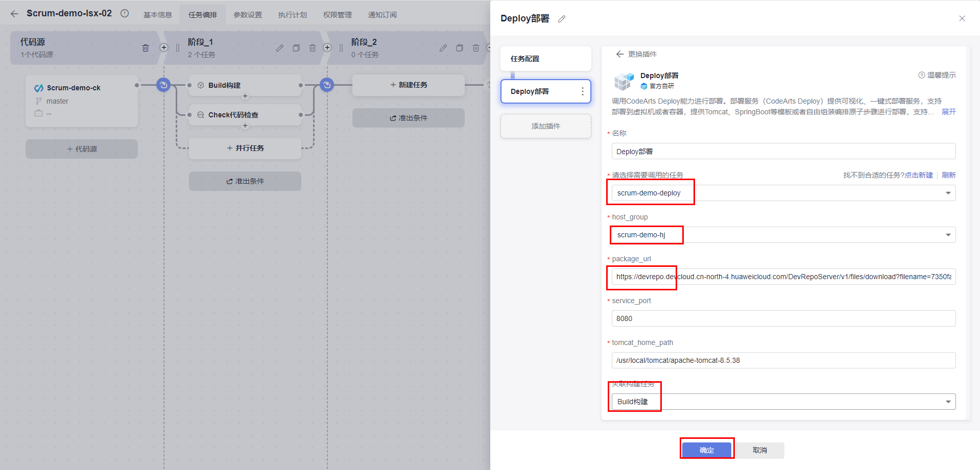
Task: Close the Deploy部署 side panel
Action: 962,18
